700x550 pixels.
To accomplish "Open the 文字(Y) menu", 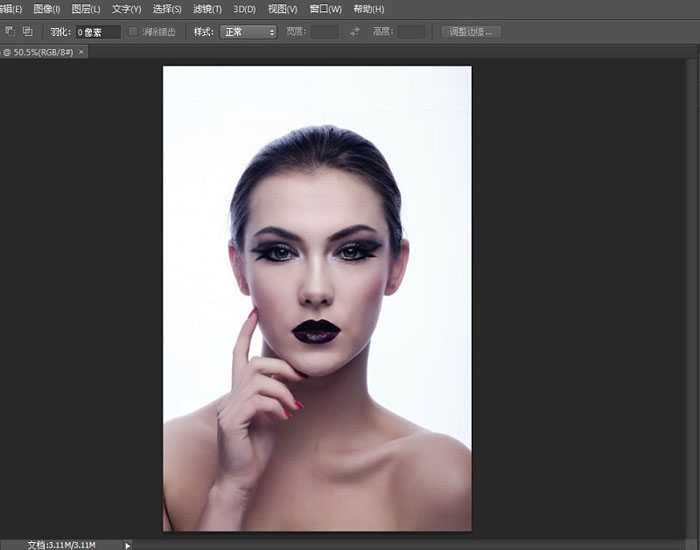I will (126, 9).
